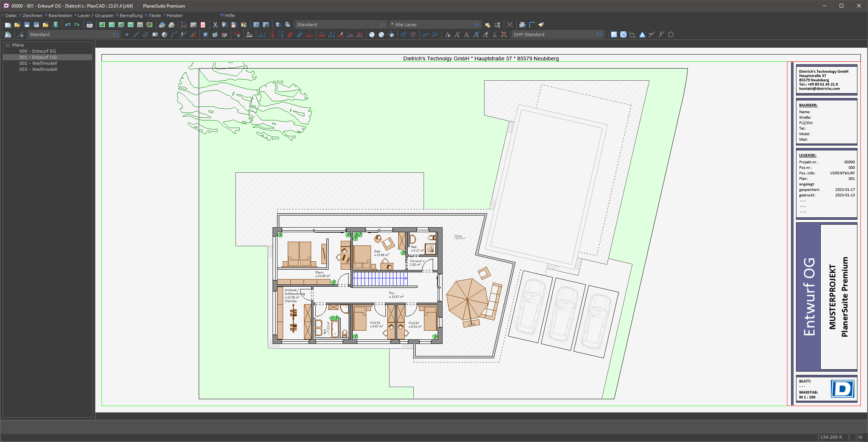Select the circle drawing tool
This screenshot has width=868, height=442.
point(164,35)
